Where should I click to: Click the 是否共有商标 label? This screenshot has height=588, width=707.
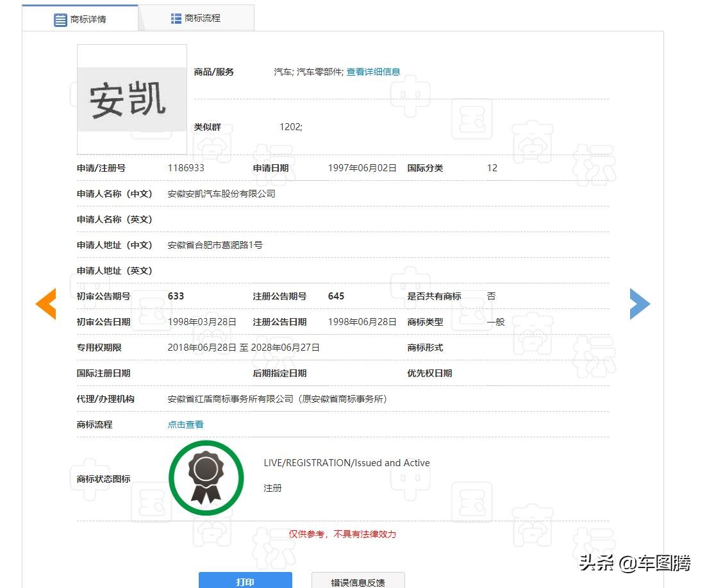point(434,296)
